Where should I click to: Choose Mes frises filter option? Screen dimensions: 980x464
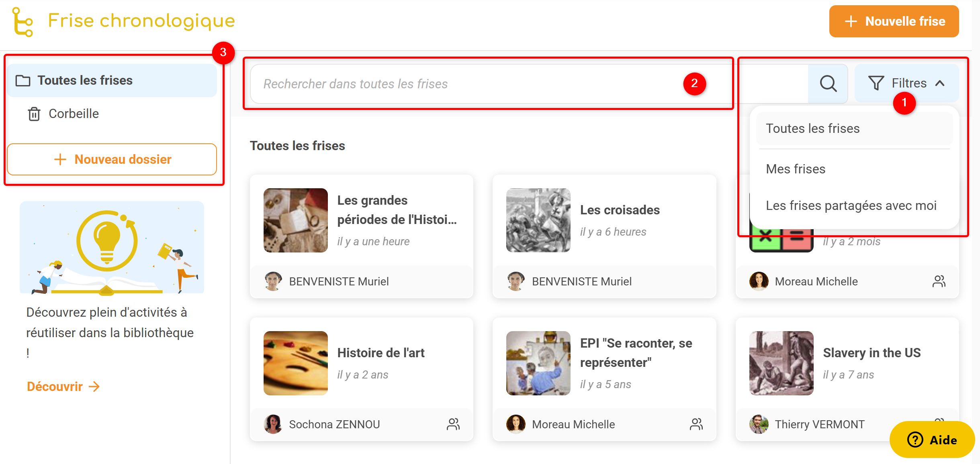coord(796,169)
